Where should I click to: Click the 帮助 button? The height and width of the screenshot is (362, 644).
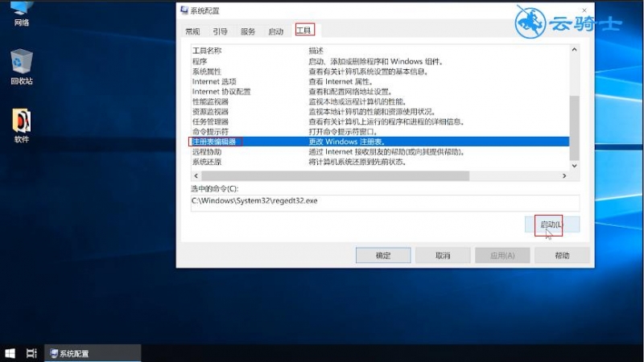[562, 255]
